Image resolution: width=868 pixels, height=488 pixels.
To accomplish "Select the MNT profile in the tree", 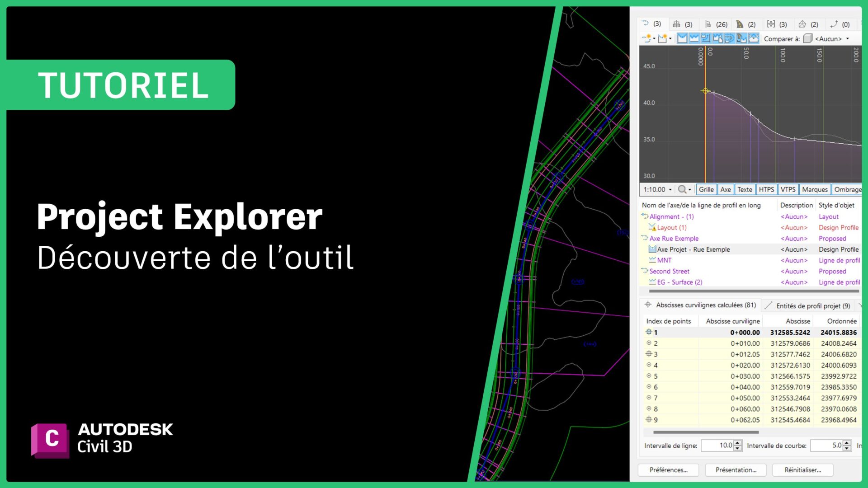I will tap(663, 260).
